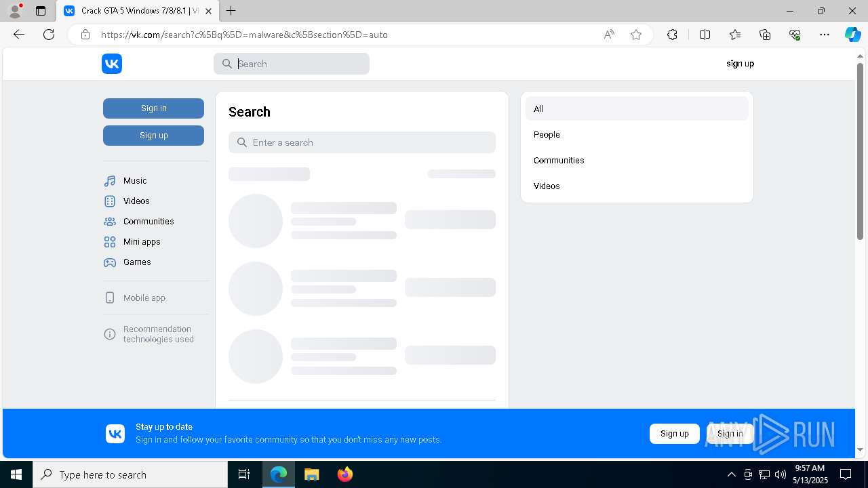868x488 pixels.
Task: Focus the taskbar Type here to search box
Action: tap(130, 474)
